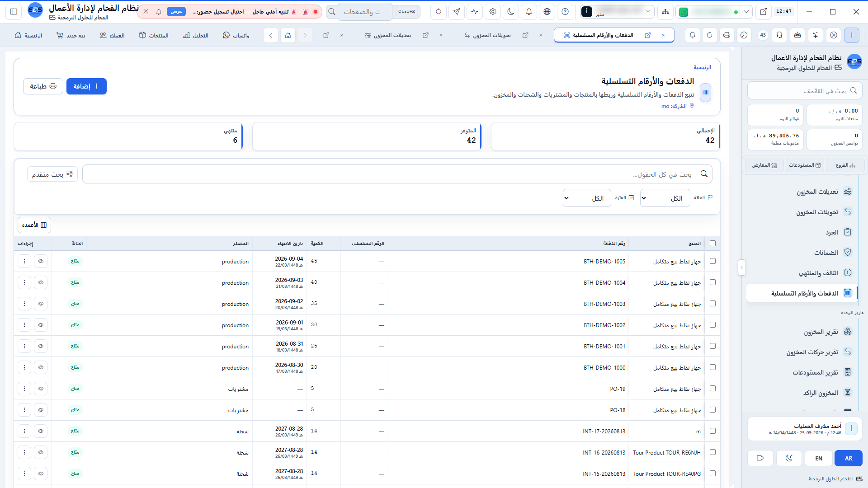Click the refresh icon in the top bar

coord(439,12)
